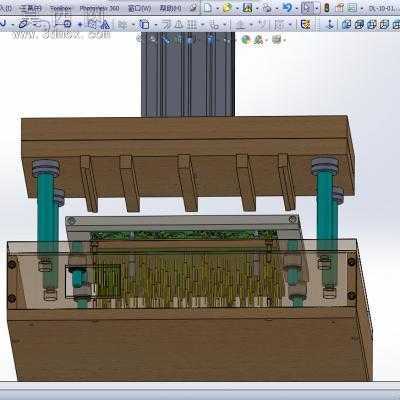
Task: Click the yellow shield toolbar icon
Action: 305,24
